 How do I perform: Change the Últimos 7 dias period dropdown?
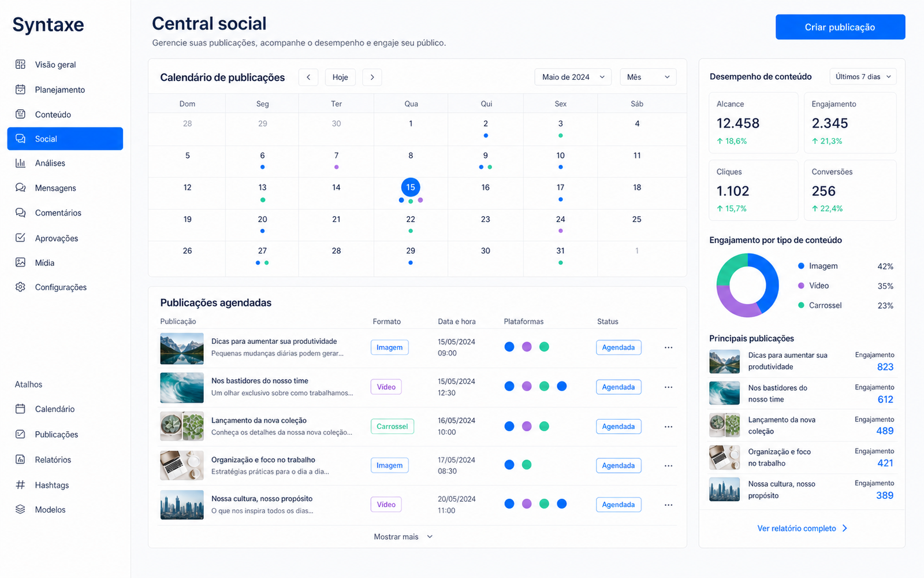coord(863,76)
